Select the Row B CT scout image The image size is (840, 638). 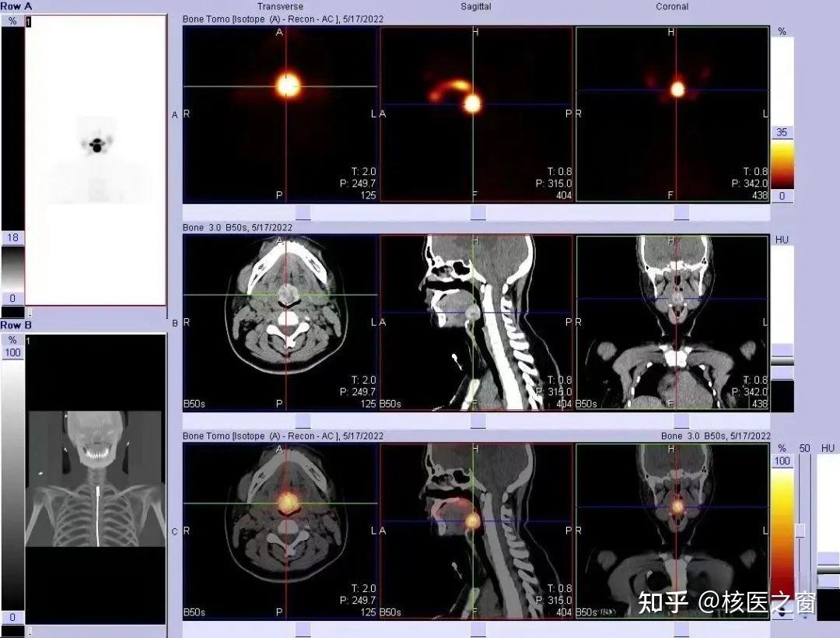(96, 479)
